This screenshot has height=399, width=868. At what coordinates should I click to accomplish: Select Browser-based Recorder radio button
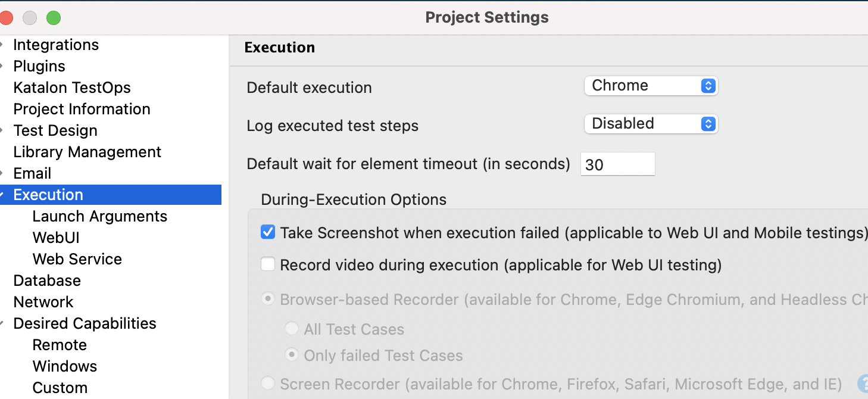268,299
